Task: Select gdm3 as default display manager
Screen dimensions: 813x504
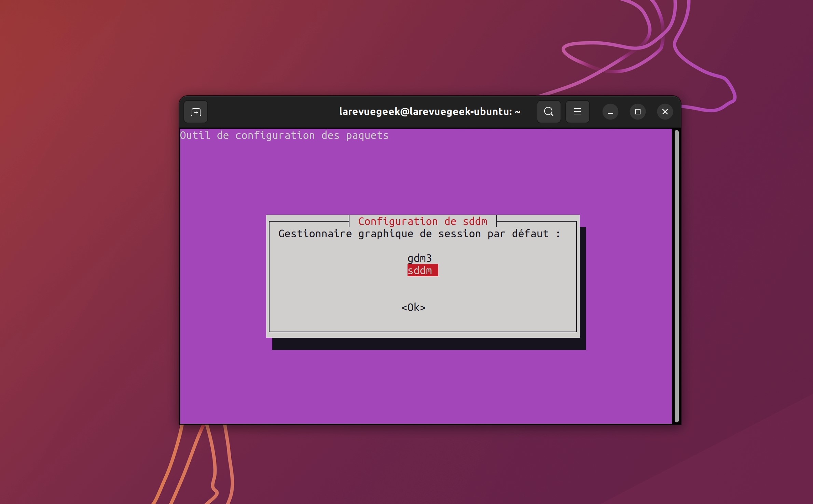Action: coord(419,258)
